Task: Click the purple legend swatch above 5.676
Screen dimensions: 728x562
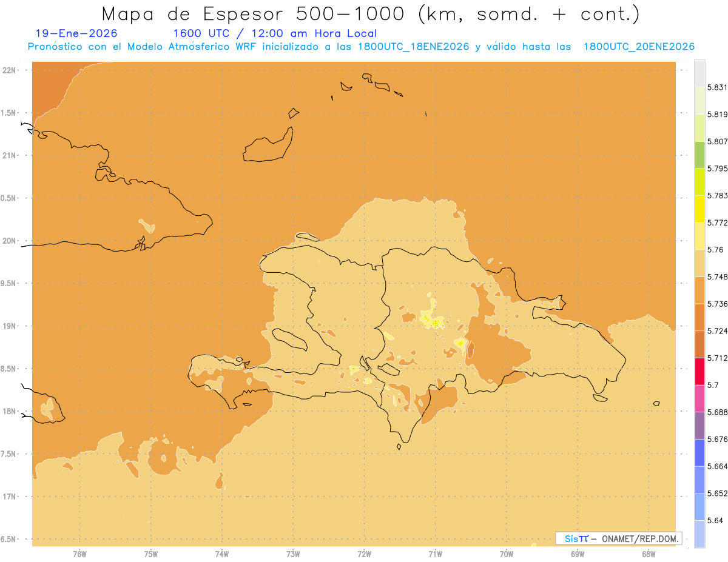Action: (699, 426)
